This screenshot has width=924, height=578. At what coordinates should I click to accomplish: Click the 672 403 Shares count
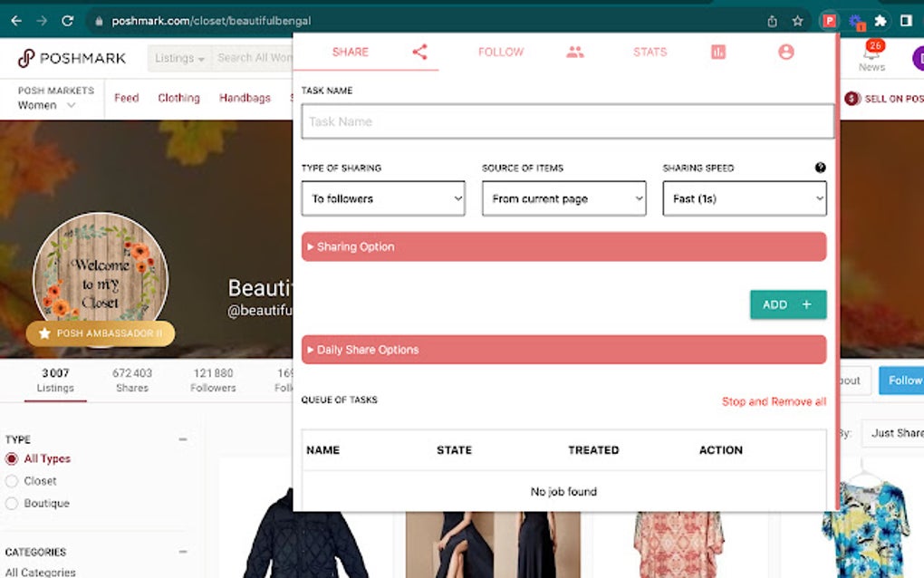[132, 380]
